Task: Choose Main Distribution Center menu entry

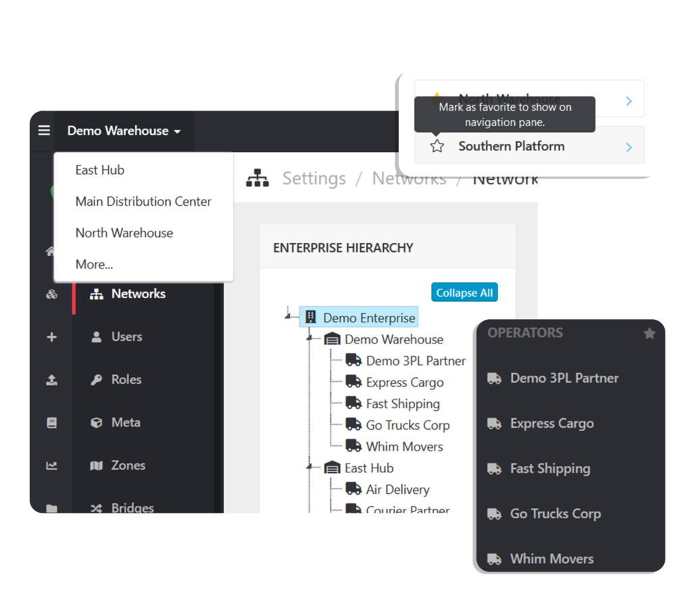Action: coord(143,201)
